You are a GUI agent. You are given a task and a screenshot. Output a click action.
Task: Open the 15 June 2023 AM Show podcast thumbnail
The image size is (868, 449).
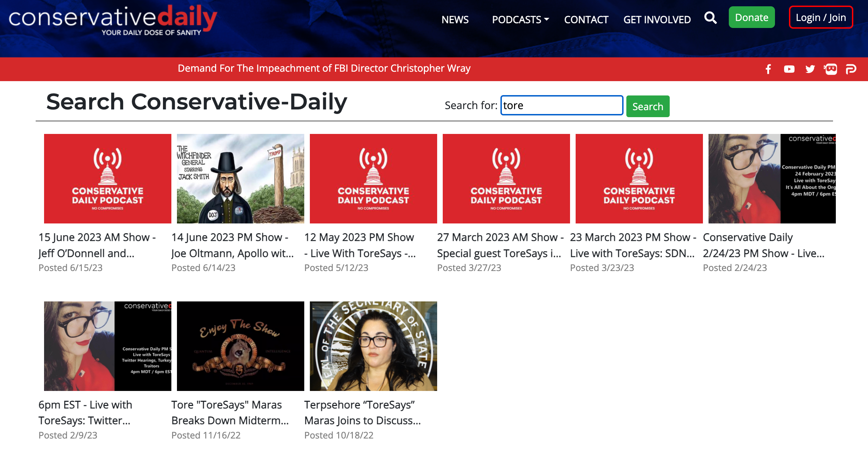[107, 178]
